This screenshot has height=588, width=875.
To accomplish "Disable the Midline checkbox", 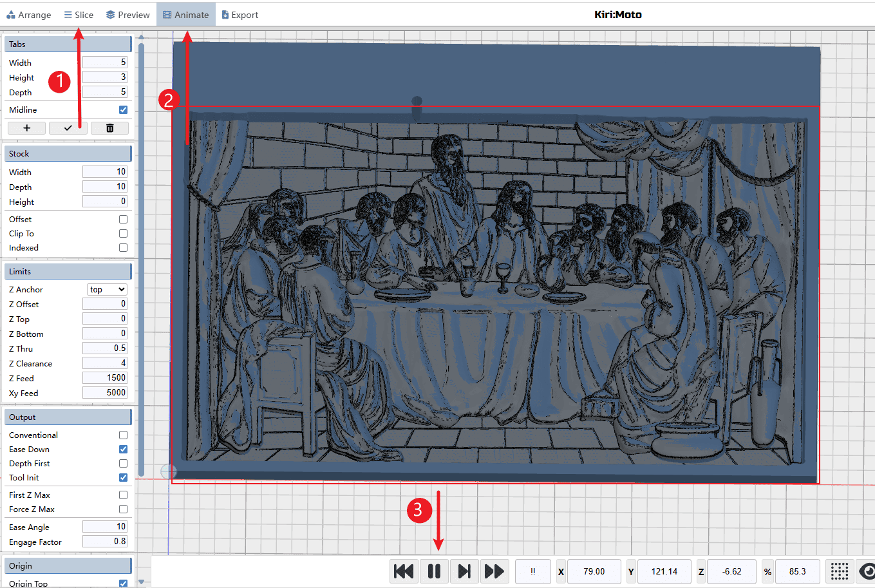I will (x=123, y=110).
